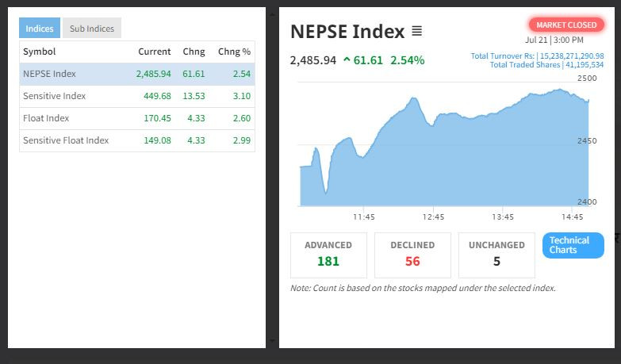The width and height of the screenshot is (621, 364).
Task: Click the Symbol column header
Action: click(39, 52)
